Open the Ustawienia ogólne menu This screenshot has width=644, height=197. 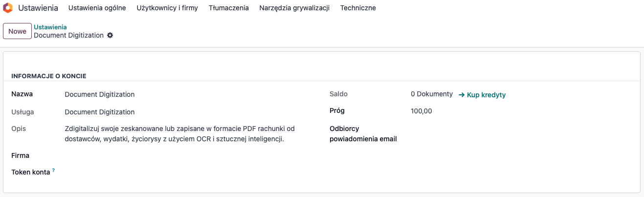pos(97,8)
